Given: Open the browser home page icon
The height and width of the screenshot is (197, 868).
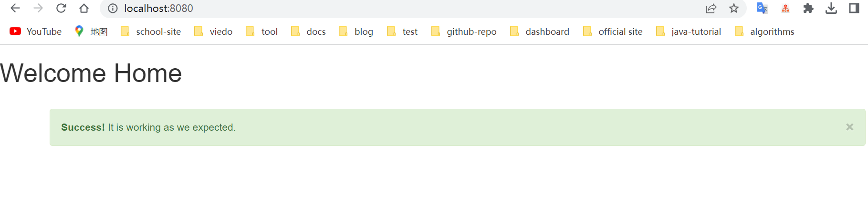Looking at the screenshot, I should point(84,8).
